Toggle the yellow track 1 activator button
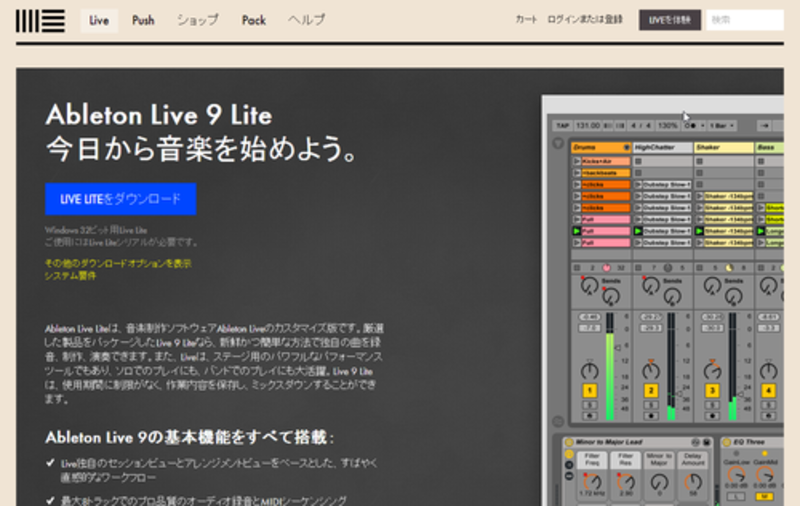This screenshot has height=506, width=800. [x=589, y=391]
